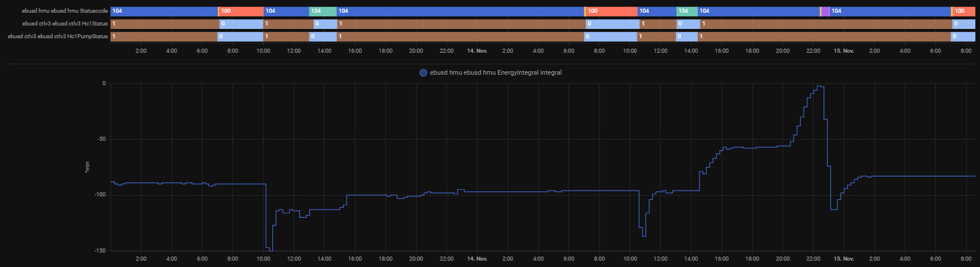Select the leftmost blue 104 Statuscode segment
Viewport: 980px width, 267px height.
pos(164,11)
